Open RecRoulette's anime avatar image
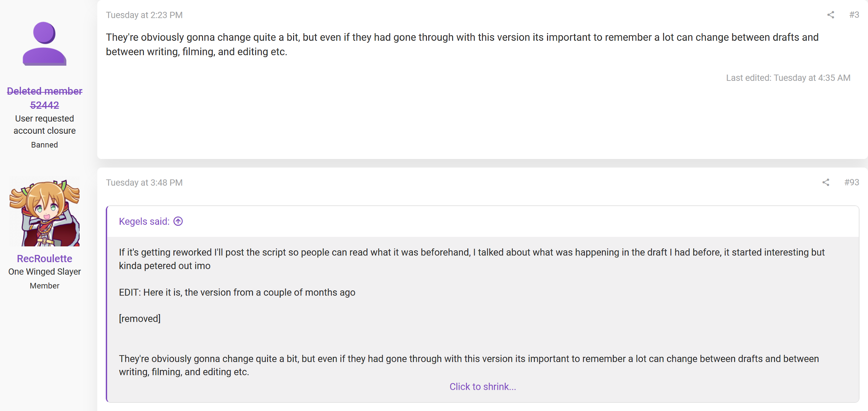Image resolution: width=868 pixels, height=411 pixels. pos(44,213)
